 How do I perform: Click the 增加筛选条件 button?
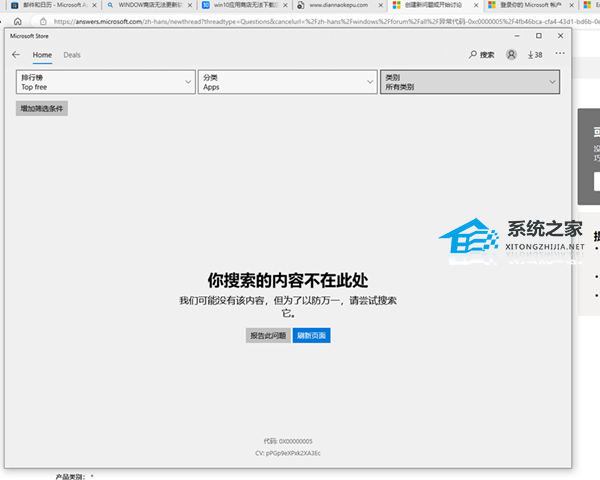point(42,108)
